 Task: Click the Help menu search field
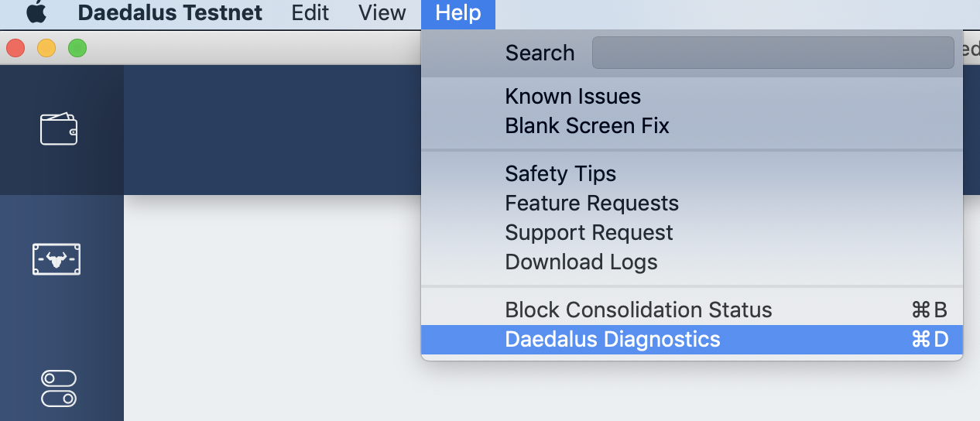pos(772,53)
